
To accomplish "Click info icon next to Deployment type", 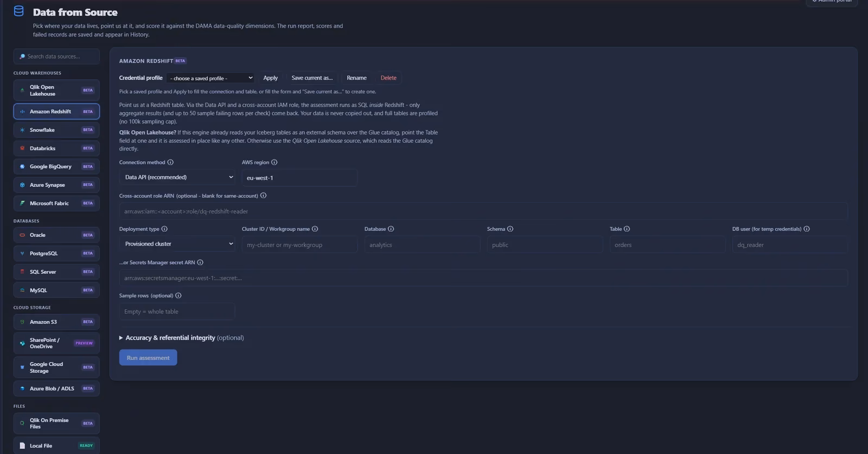I will tap(164, 229).
